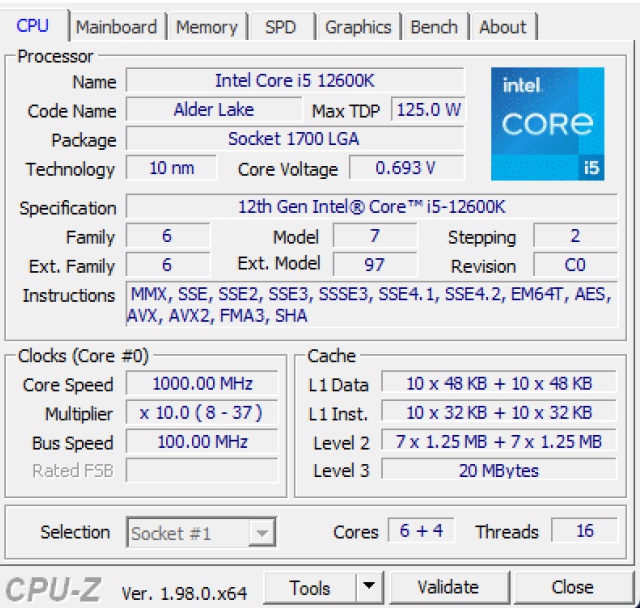Screen dimensions: 640x608
Task: Click the Level 2 cache value
Action: point(499,442)
